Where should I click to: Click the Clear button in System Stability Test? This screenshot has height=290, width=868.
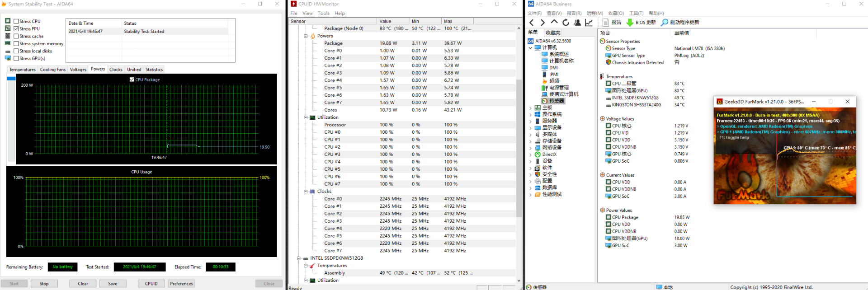tap(83, 284)
